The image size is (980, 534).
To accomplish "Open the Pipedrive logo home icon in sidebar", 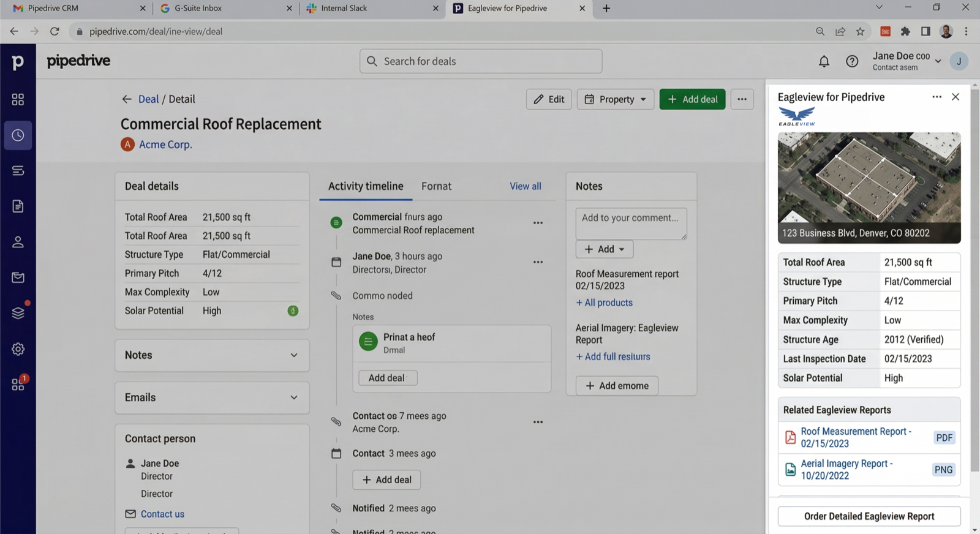I will coord(18,61).
